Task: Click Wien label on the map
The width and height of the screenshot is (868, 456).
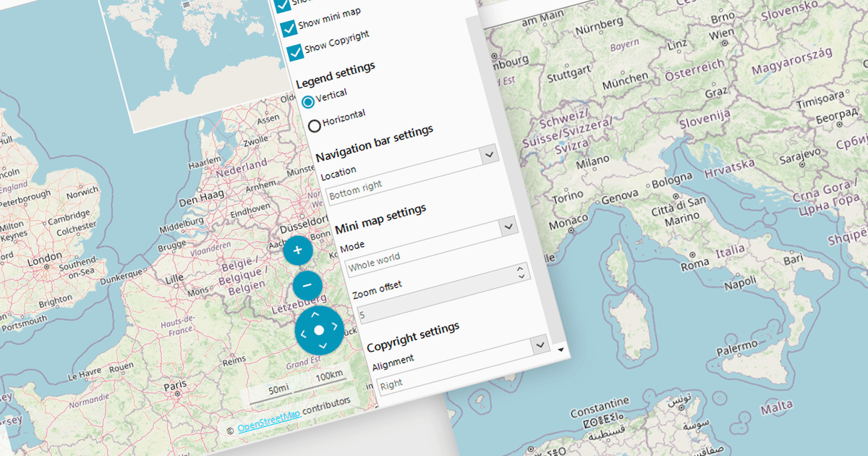Action: tap(722, 35)
